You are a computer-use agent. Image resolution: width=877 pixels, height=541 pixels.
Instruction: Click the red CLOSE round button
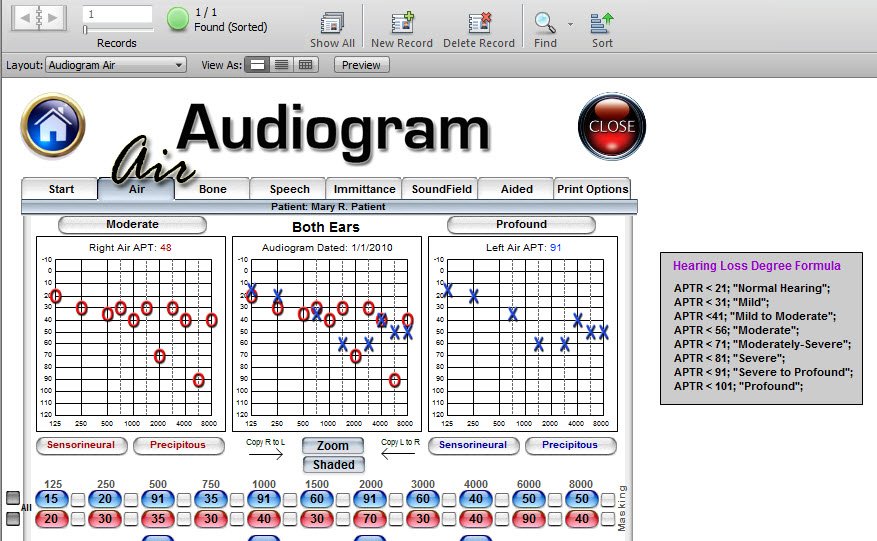point(612,126)
